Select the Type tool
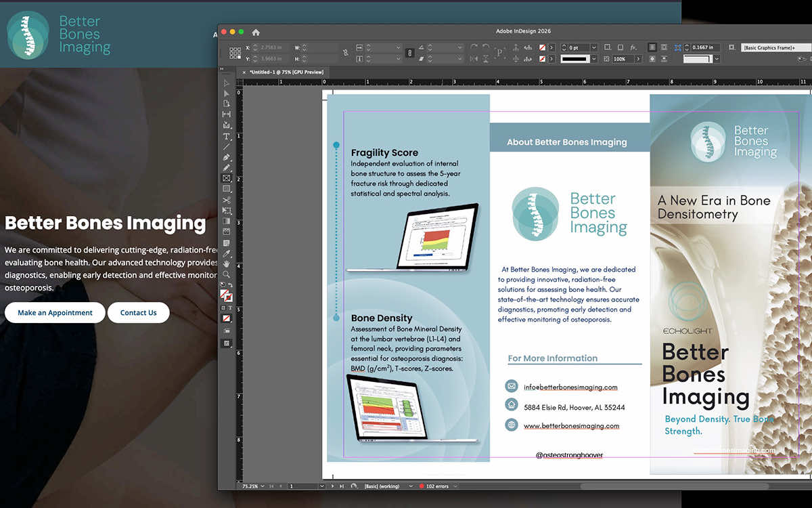The image size is (812, 508). pos(227,136)
